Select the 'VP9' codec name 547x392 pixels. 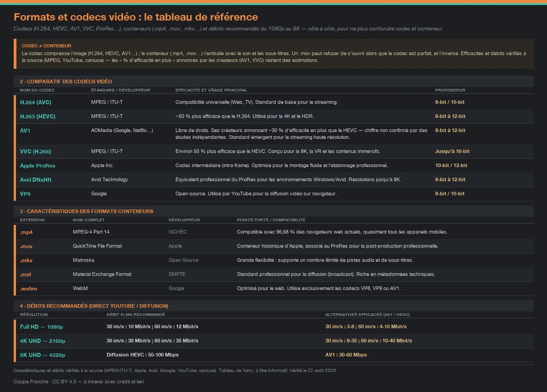point(25,194)
